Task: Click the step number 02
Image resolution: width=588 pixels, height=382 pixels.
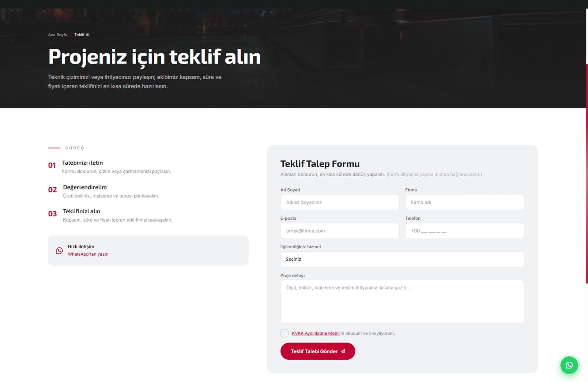Action: click(52, 190)
